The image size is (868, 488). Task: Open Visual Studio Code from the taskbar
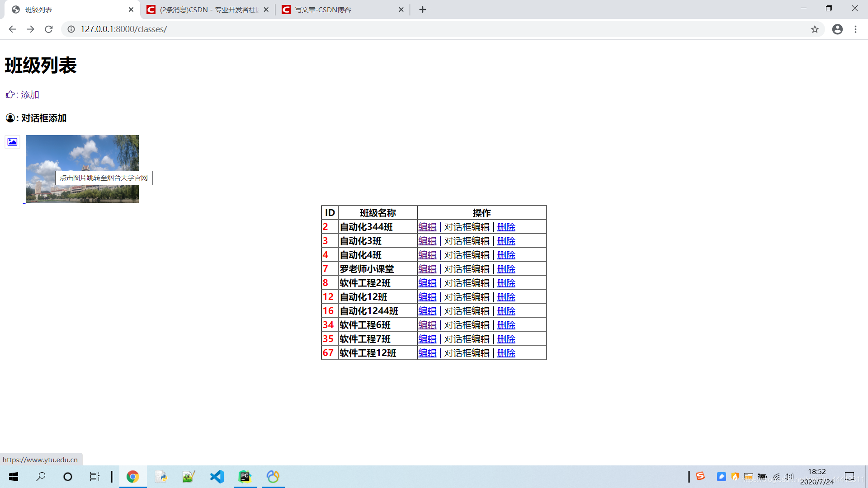(x=217, y=477)
